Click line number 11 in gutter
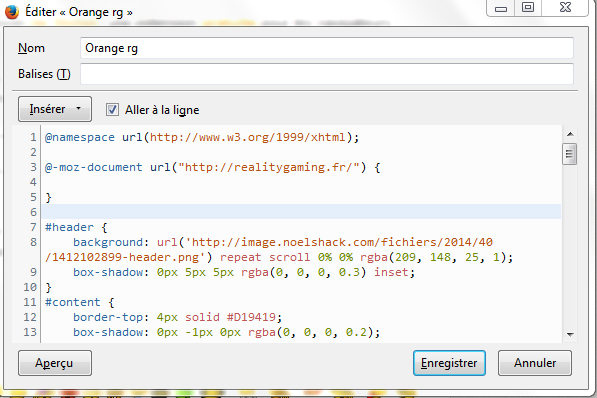This screenshot has width=597, height=398. [30, 302]
